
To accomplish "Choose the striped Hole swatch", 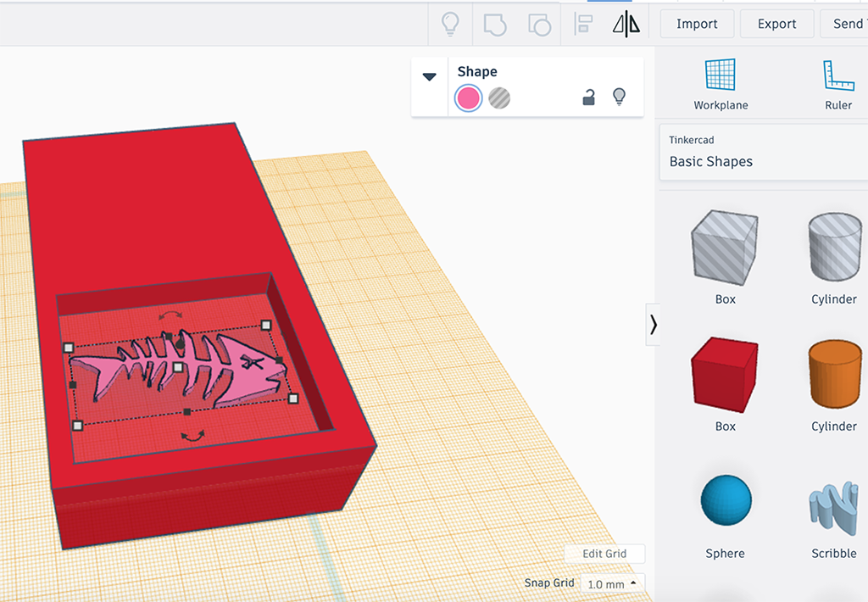I will tap(499, 98).
